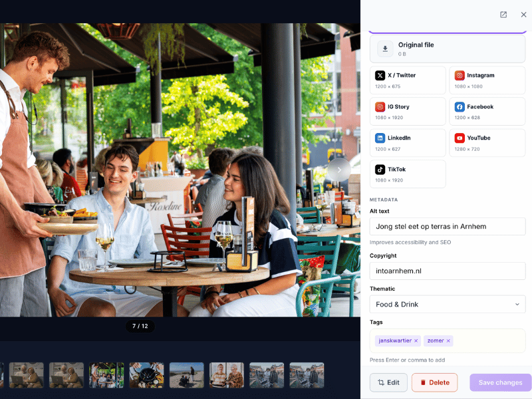This screenshot has width=532, height=399.
Task: Click the Thematic label
Action: tap(382, 289)
